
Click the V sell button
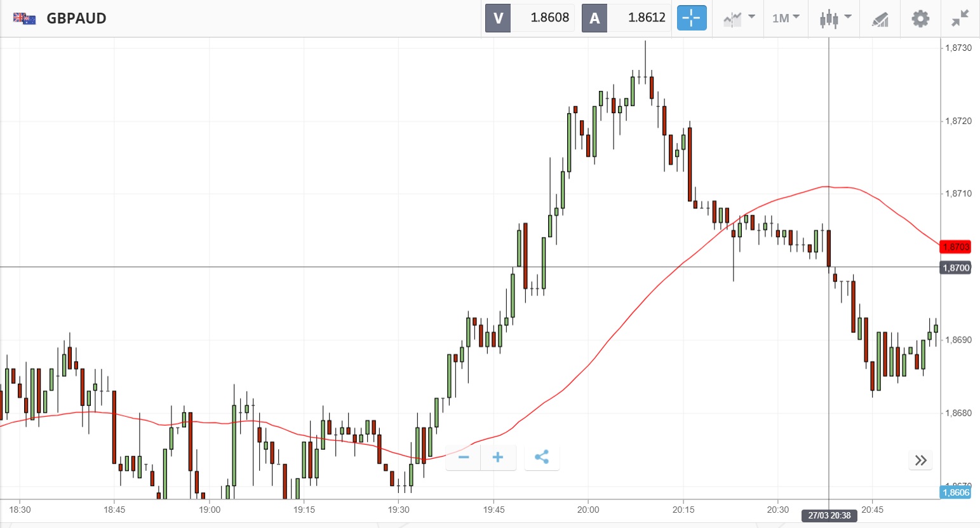tap(499, 18)
